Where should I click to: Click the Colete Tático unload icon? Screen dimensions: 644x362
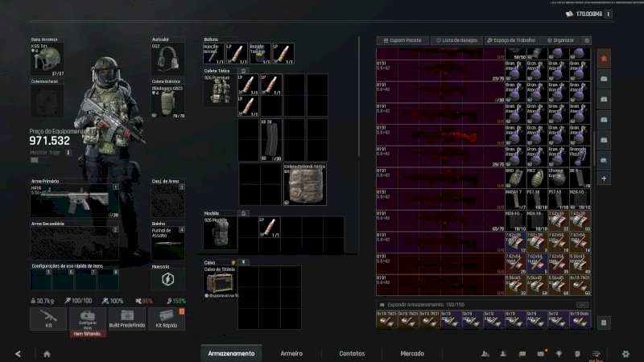pos(243,71)
